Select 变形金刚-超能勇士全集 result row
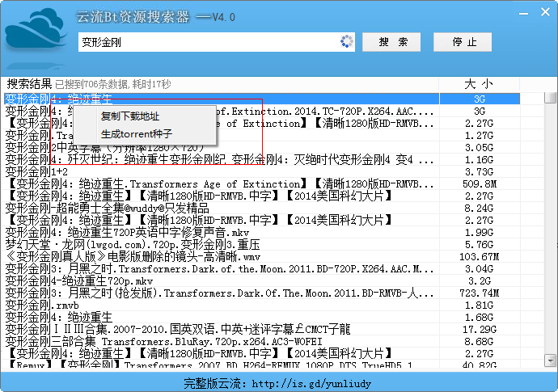Screen dimensions: 558x392 pyautogui.click(x=113, y=208)
